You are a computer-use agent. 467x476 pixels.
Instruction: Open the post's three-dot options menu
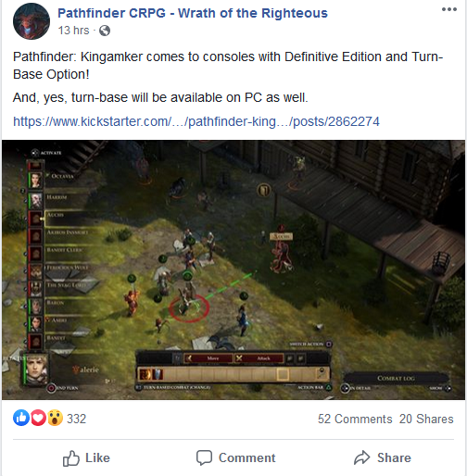coord(449,9)
